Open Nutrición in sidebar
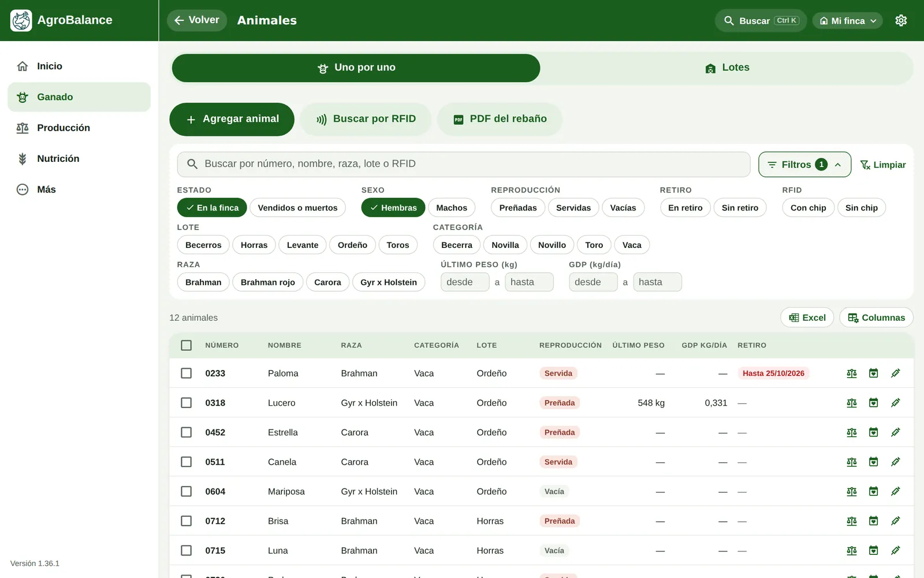The width and height of the screenshot is (924, 578). [x=79, y=158]
